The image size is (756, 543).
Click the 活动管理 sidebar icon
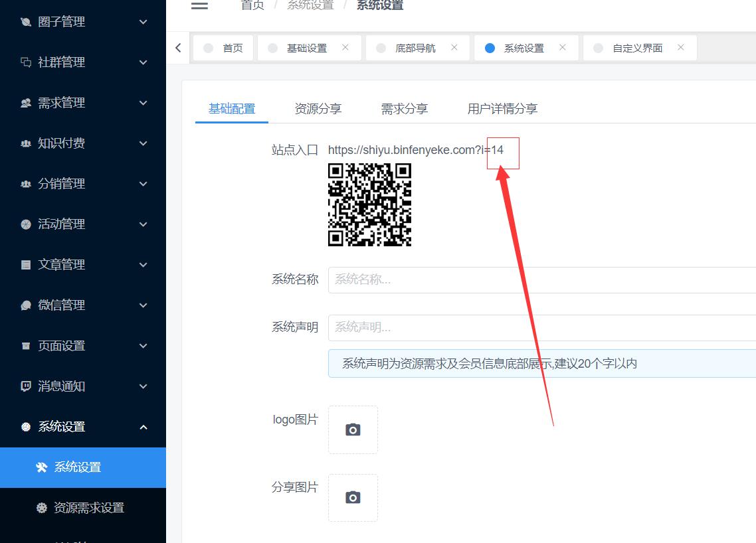pyautogui.click(x=26, y=224)
